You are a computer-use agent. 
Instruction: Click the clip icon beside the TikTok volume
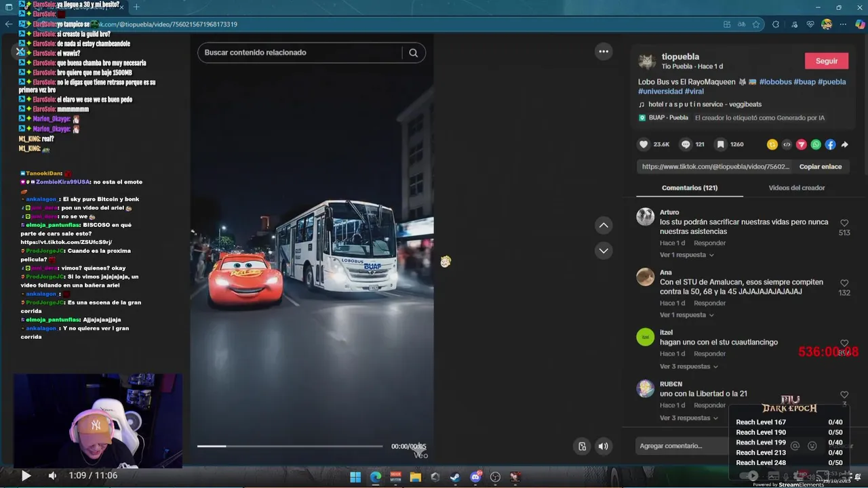click(x=582, y=446)
